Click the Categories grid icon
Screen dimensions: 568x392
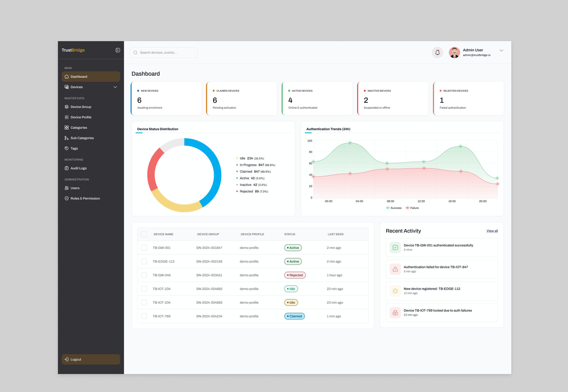[x=66, y=127]
